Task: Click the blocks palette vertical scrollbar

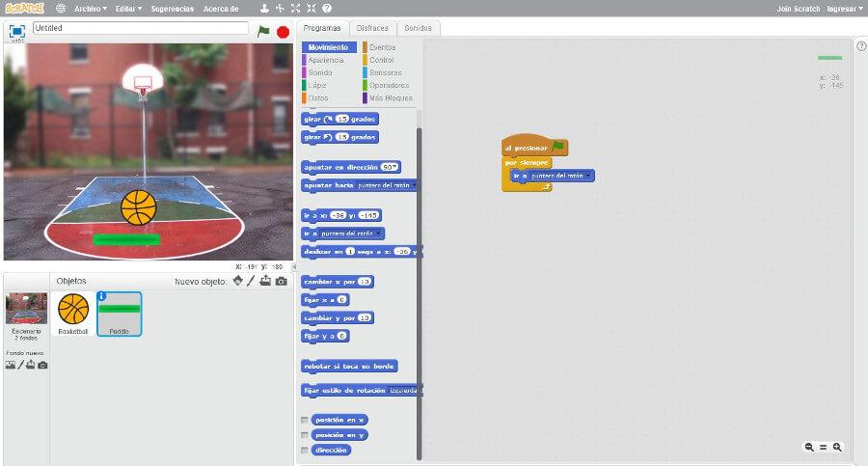Action: click(x=420, y=293)
